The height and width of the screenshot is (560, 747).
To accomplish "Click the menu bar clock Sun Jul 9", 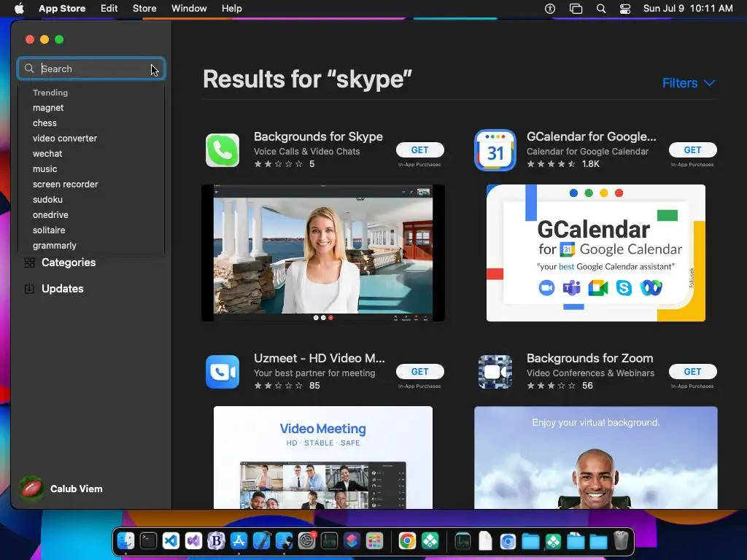I will tap(687, 9).
